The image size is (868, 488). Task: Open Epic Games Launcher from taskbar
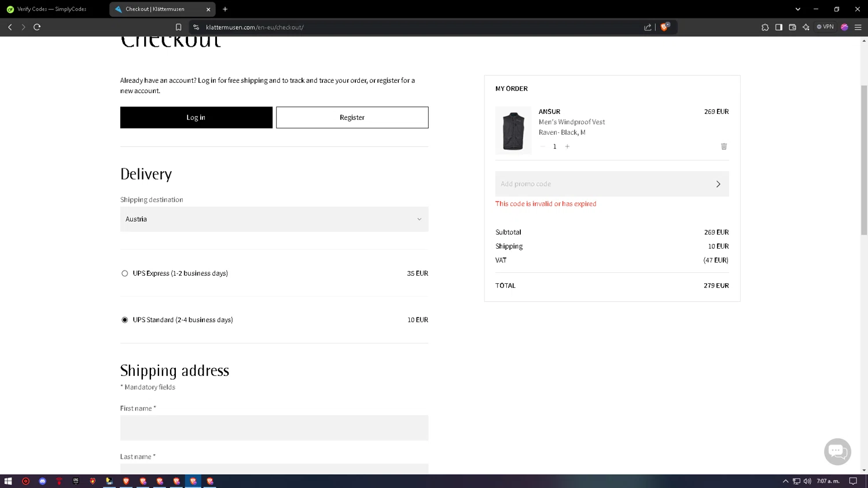[76, 481]
